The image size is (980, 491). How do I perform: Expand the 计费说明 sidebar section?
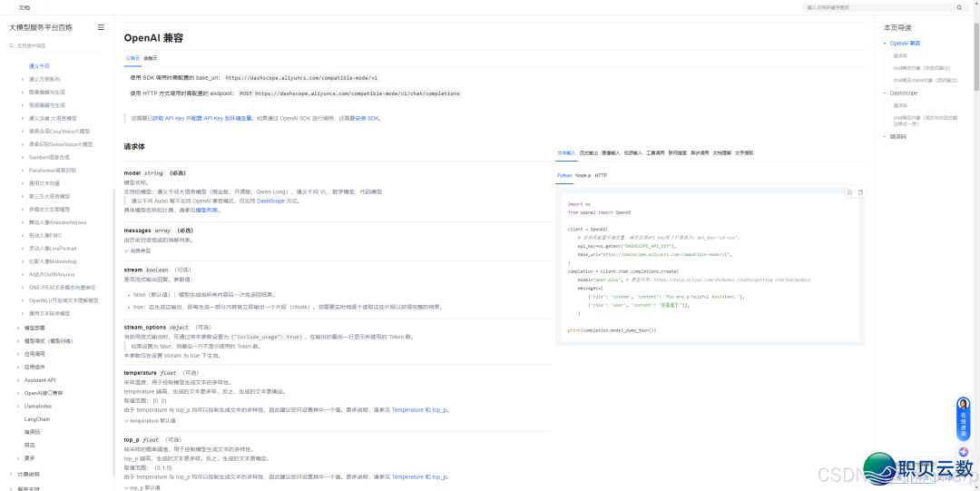click(28, 474)
